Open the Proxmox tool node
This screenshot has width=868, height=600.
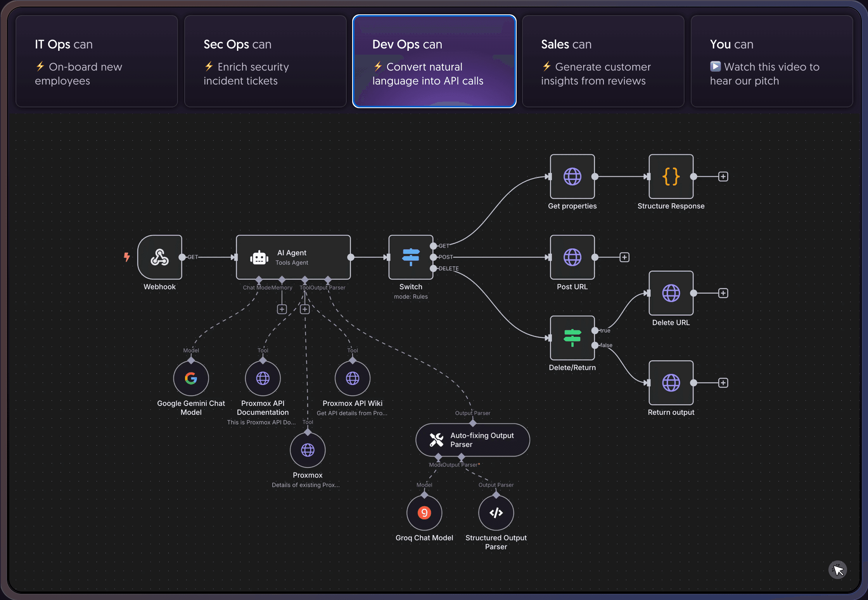(x=308, y=450)
